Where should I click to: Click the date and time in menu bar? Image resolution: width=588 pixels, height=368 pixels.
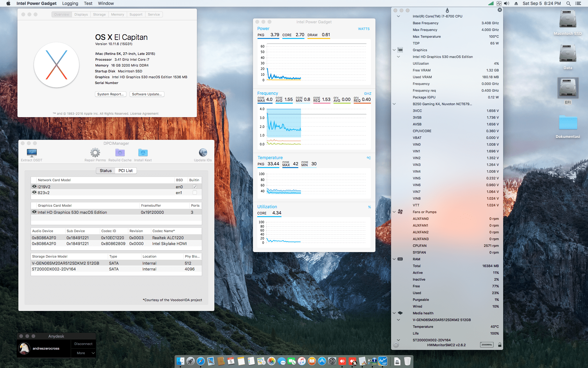[x=542, y=3]
